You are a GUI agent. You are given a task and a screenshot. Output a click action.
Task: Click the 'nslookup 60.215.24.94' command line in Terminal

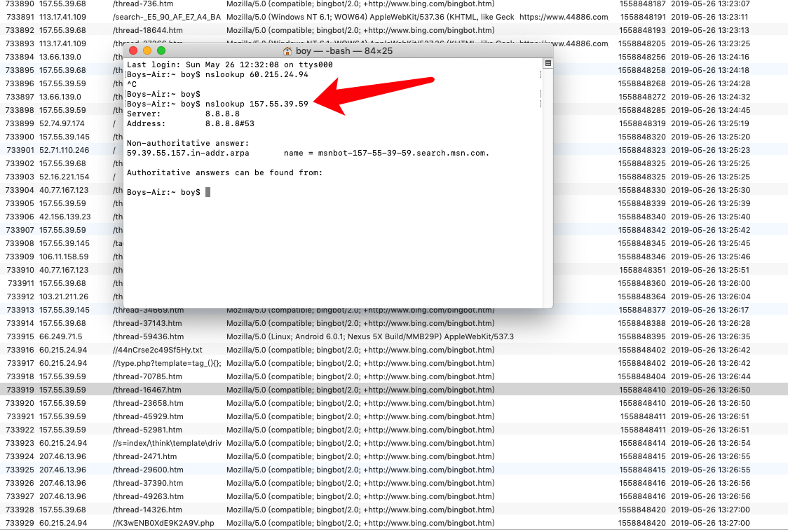257,74
